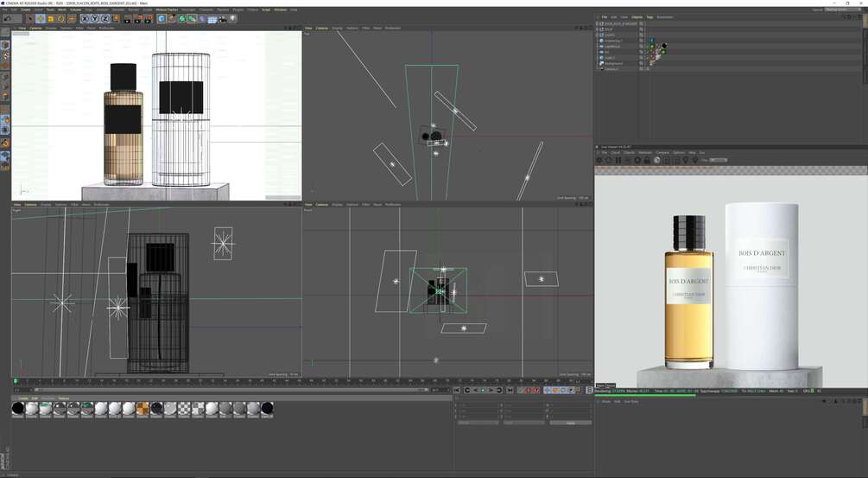Click the timeline preview range slider

pos(230,390)
